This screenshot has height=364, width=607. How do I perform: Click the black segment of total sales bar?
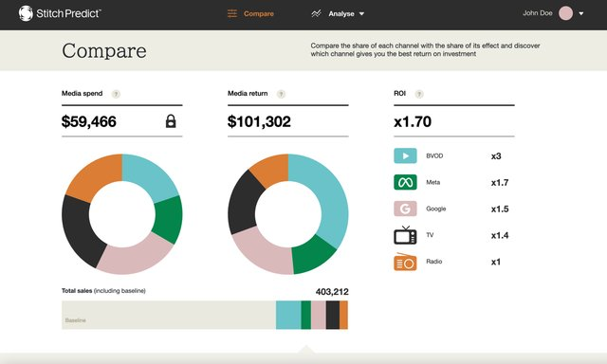(x=333, y=315)
